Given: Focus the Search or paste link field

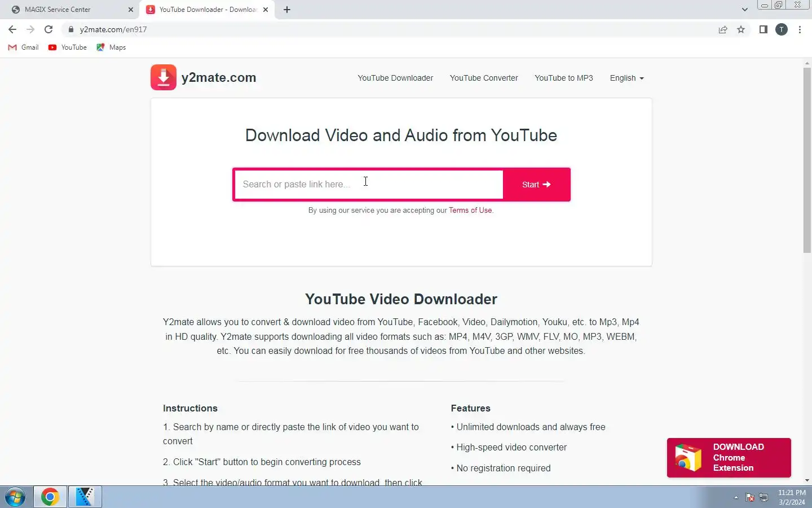Looking at the screenshot, I should click(369, 184).
